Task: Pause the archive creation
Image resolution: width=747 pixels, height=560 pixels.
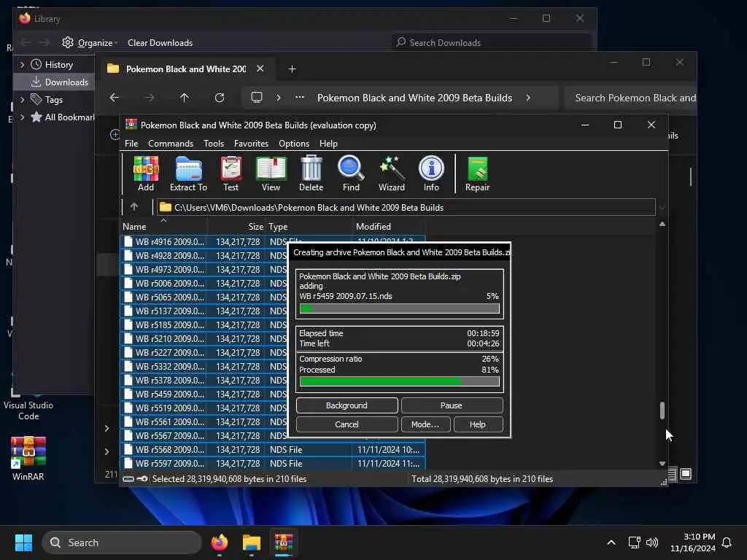Action: (452, 405)
